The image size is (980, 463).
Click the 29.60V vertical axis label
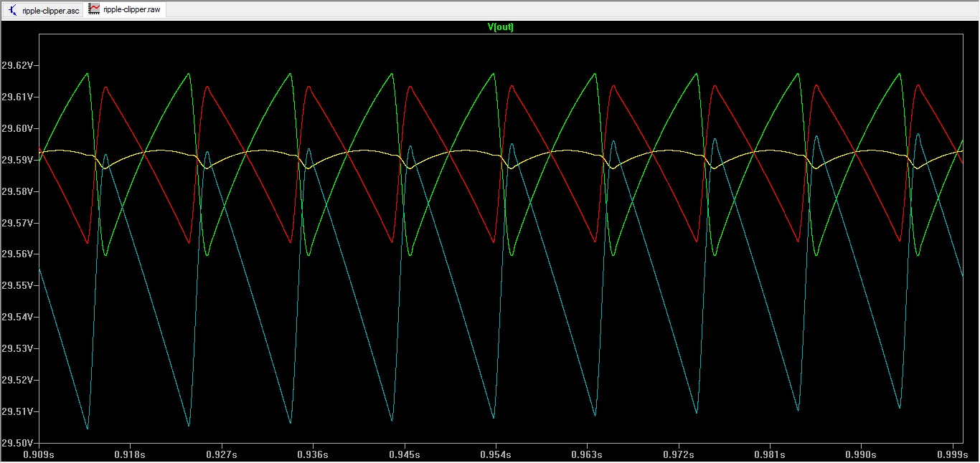click(x=18, y=128)
